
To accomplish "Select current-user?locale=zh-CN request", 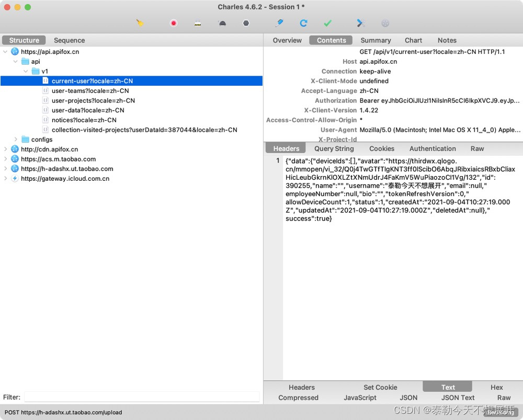I will point(131,81).
